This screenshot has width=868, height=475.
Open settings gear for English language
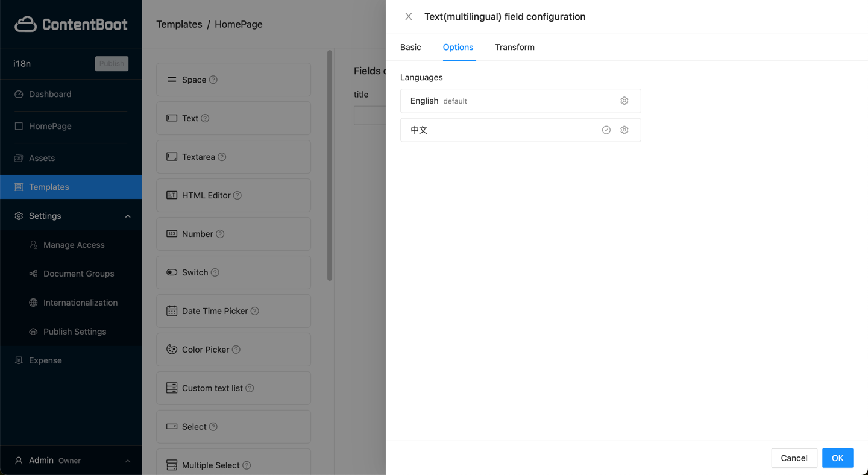624,101
